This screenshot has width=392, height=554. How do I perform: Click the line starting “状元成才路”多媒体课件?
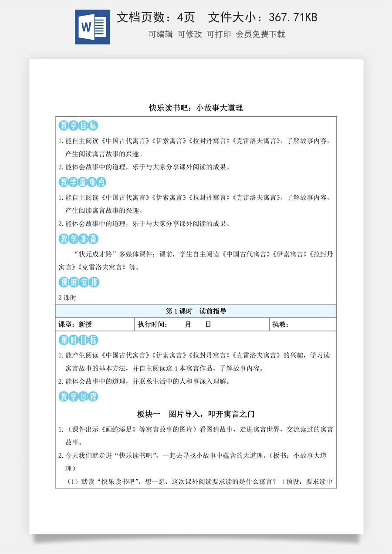pyautogui.click(x=203, y=254)
